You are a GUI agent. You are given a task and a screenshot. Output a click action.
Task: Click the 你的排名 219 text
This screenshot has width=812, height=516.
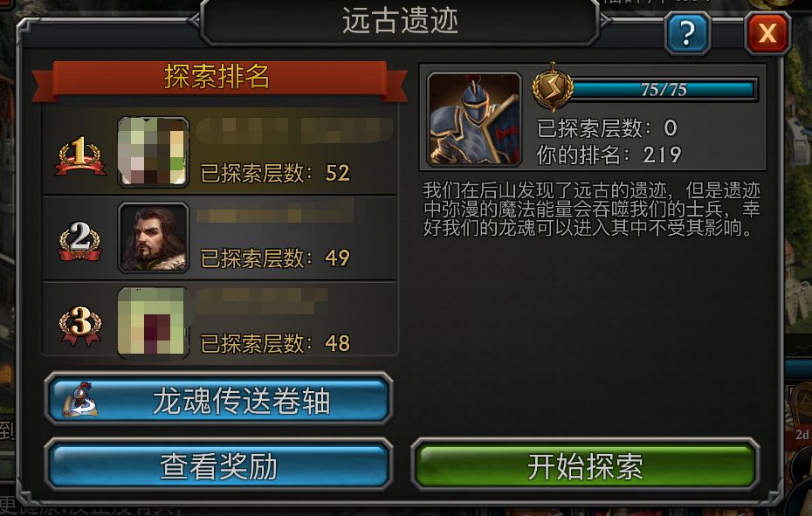(x=609, y=155)
